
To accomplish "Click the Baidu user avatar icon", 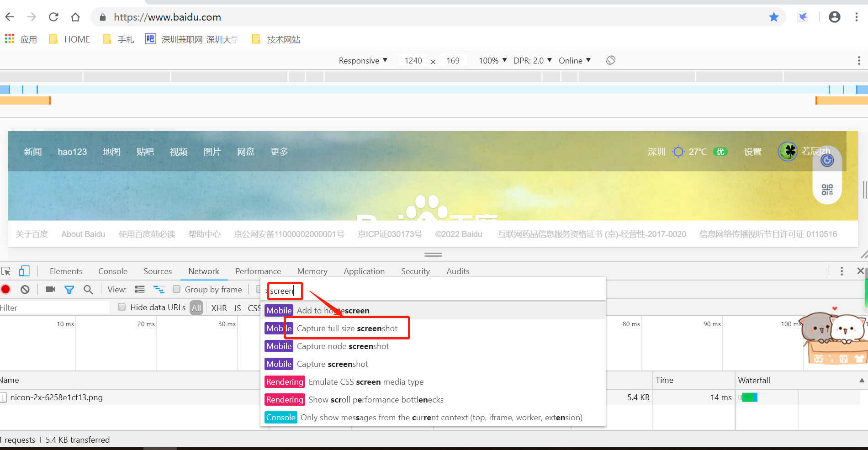I will pyautogui.click(x=788, y=151).
